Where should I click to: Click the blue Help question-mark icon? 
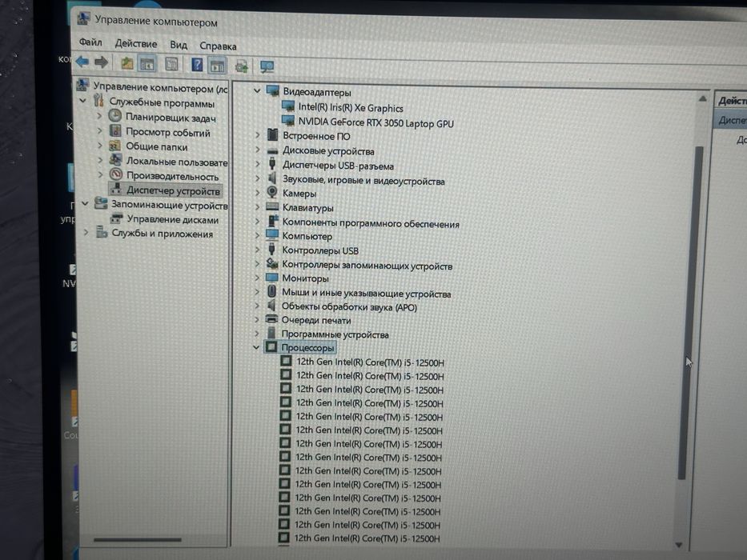(197, 65)
